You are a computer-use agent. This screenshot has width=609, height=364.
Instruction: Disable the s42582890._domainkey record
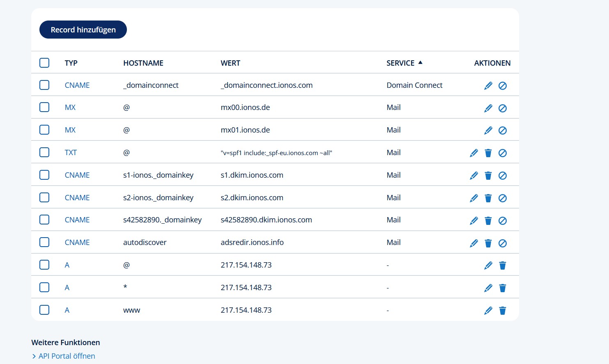(502, 221)
